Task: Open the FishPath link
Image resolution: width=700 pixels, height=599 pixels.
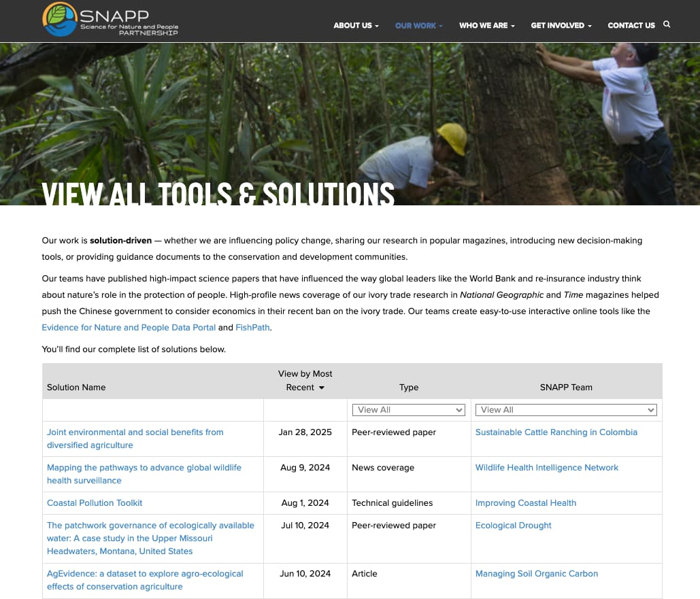Action: [252, 327]
